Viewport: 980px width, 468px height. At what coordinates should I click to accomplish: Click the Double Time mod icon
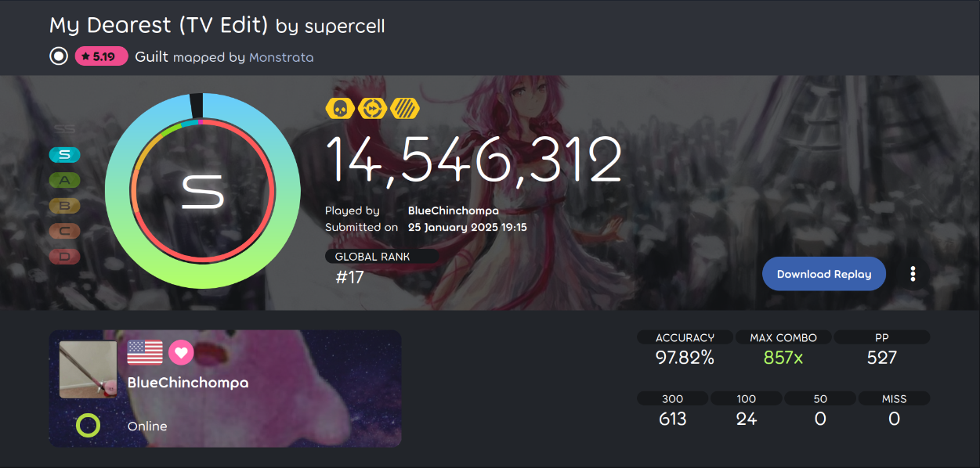[372, 108]
